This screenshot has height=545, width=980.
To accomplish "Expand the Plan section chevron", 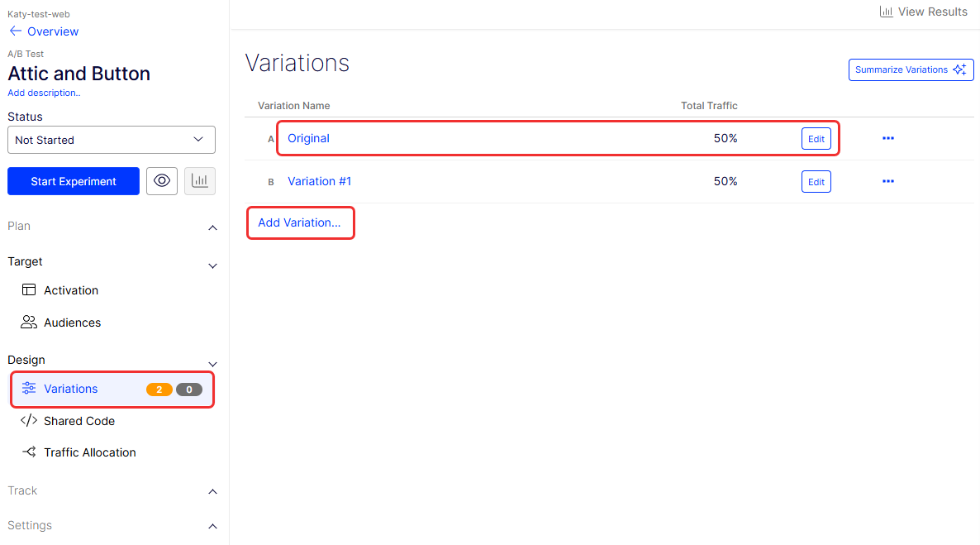I will pos(212,227).
